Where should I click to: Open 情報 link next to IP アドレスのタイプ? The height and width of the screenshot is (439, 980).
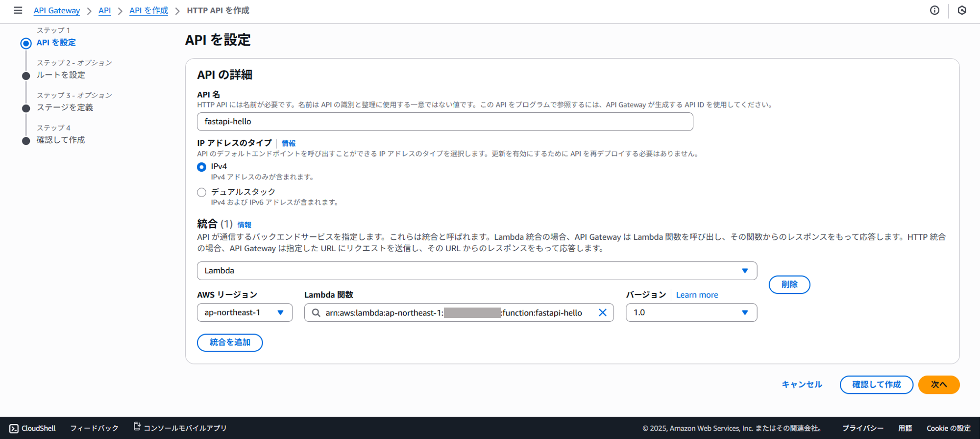click(x=289, y=143)
